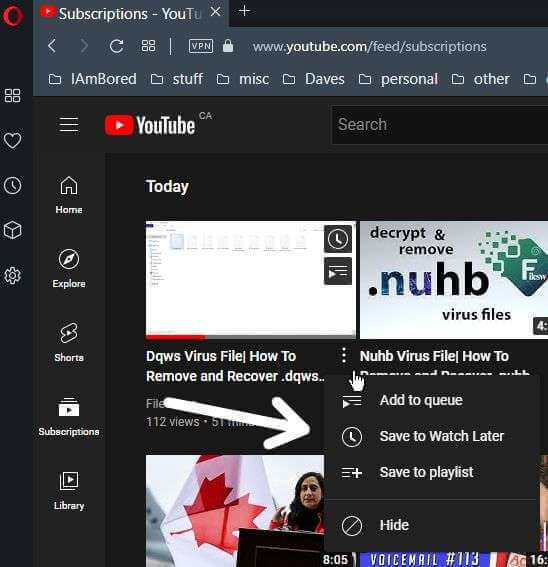This screenshot has width=548, height=567.
Task: Click Add to queue overlay on Dqws thumbnail
Action: pyautogui.click(x=337, y=271)
